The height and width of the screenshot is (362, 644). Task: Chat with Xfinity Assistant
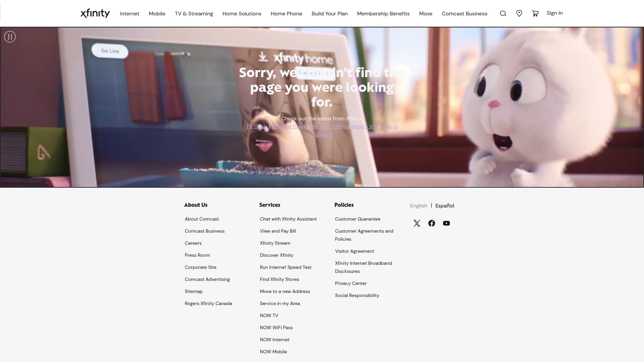coord(288,219)
